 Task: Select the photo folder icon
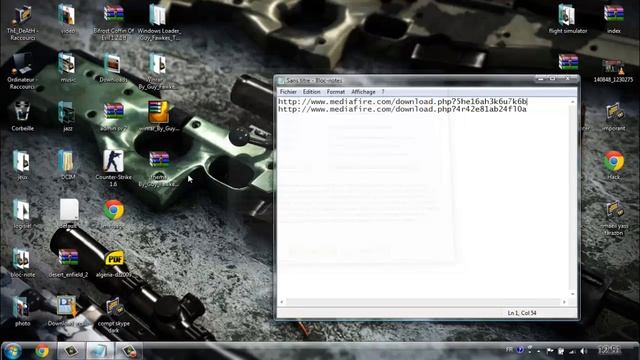(22, 311)
